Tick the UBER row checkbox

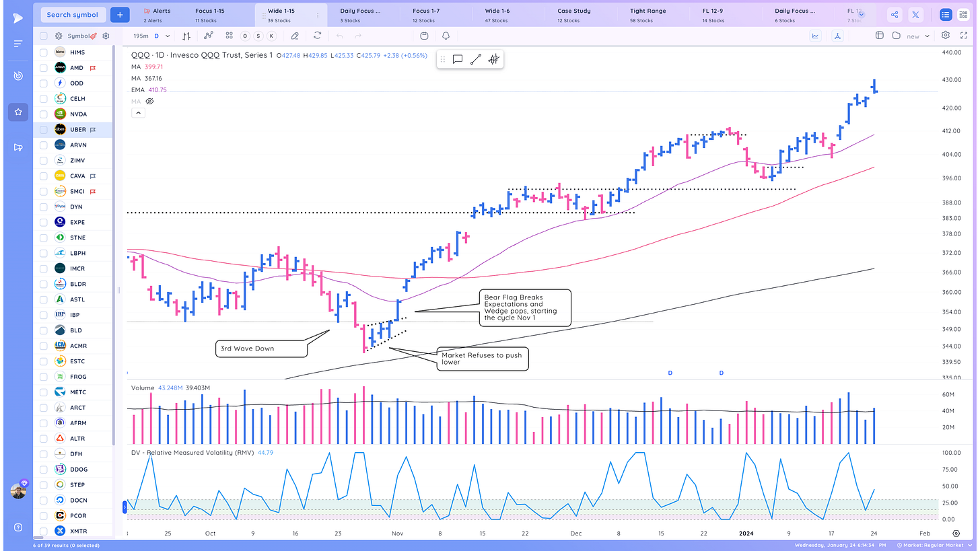click(44, 130)
